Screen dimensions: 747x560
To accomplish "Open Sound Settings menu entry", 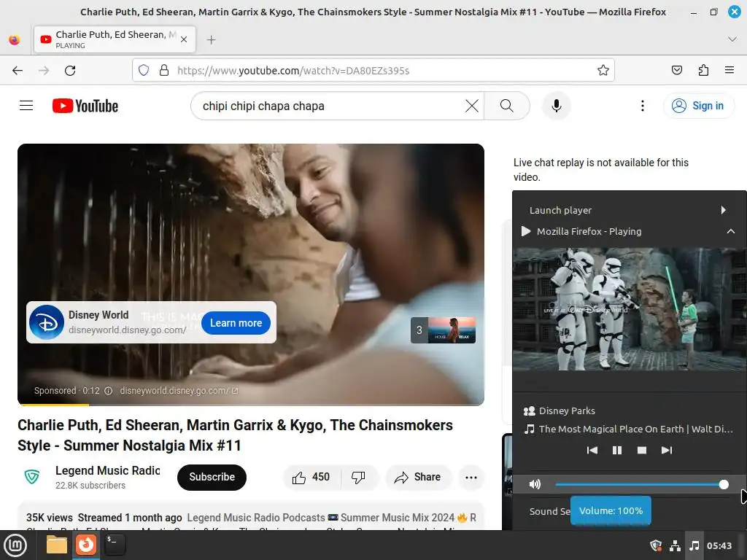I will (550, 511).
